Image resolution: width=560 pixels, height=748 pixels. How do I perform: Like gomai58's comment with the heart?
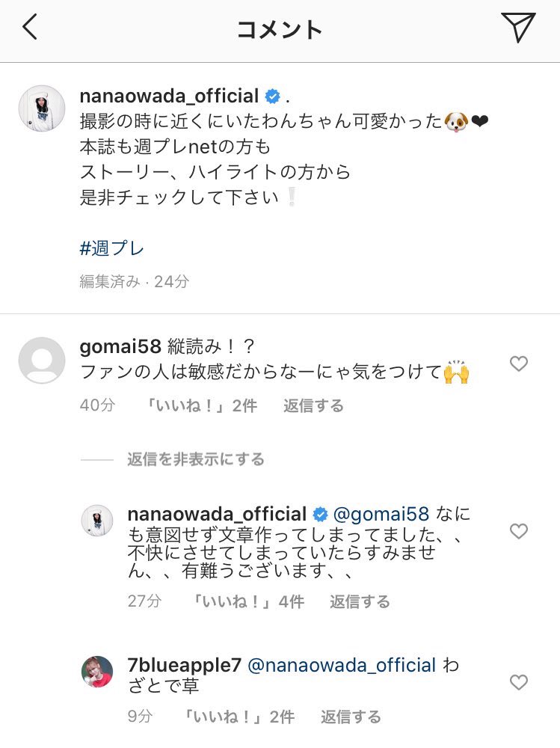coord(518,364)
